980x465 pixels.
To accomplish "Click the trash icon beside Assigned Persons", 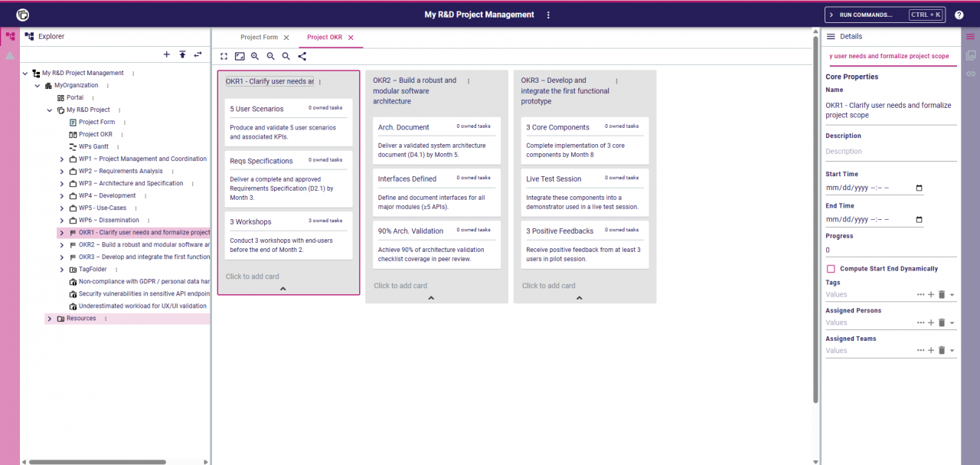I will click(x=941, y=322).
